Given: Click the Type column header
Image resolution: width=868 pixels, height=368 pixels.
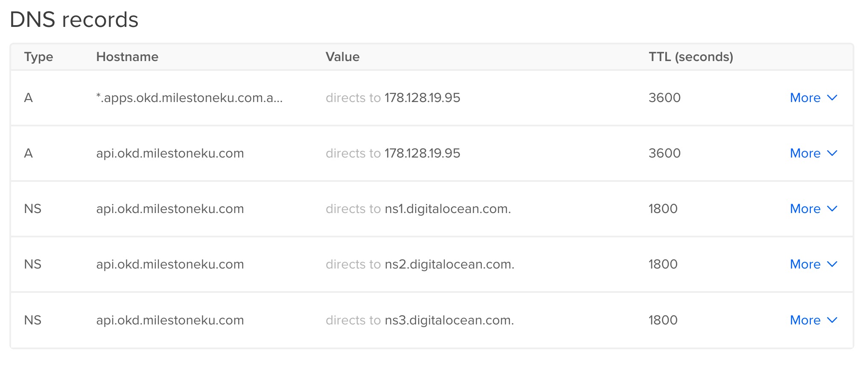Looking at the screenshot, I should click(x=38, y=57).
